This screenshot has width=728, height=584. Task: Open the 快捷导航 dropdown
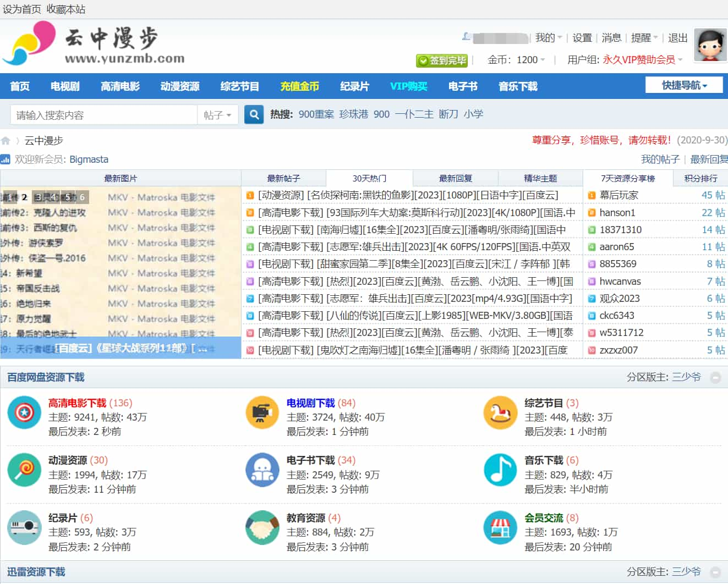coord(684,85)
